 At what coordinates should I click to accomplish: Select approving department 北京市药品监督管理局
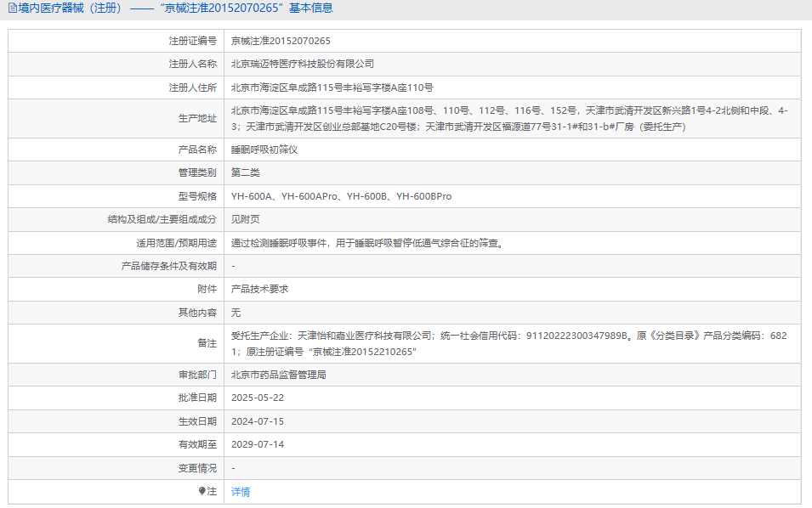(279, 375)
